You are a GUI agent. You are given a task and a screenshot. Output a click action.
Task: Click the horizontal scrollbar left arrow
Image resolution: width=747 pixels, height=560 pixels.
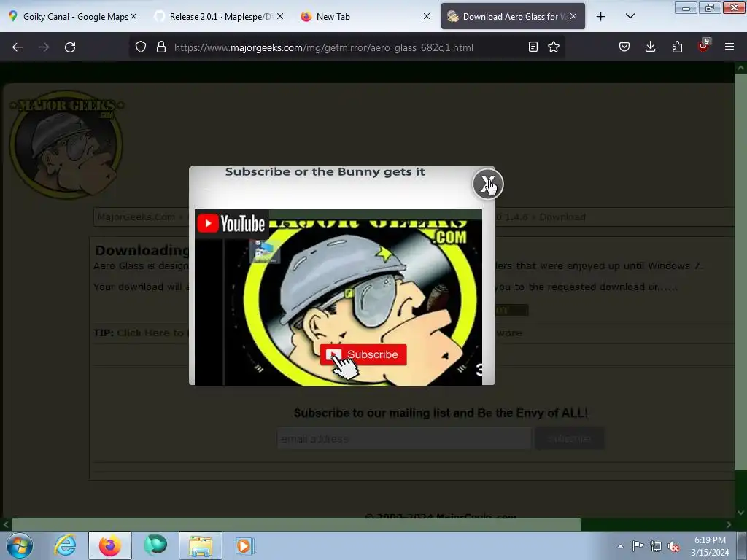pos(6,525)
